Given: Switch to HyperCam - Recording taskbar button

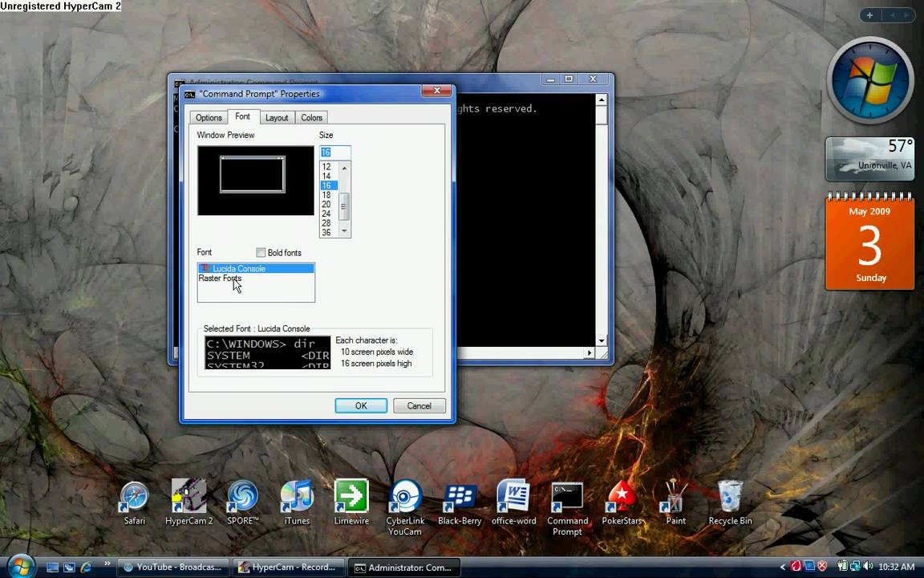Looking at the screenshot, I should point(288,568).
